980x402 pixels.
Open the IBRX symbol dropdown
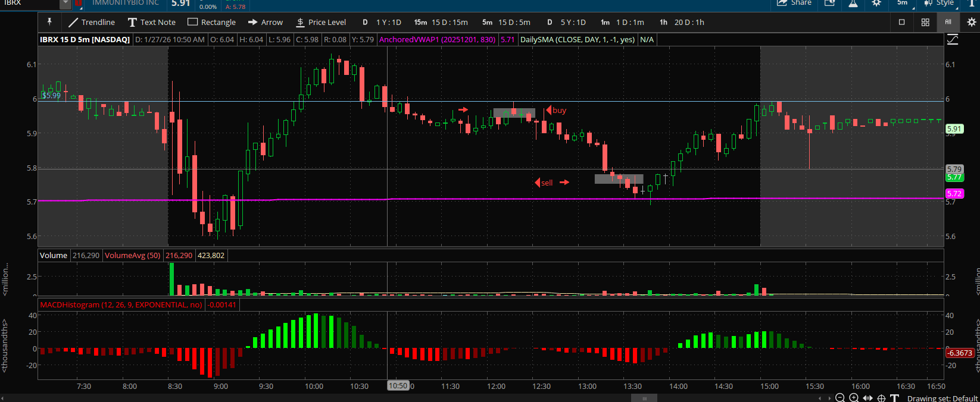(65, 4)
